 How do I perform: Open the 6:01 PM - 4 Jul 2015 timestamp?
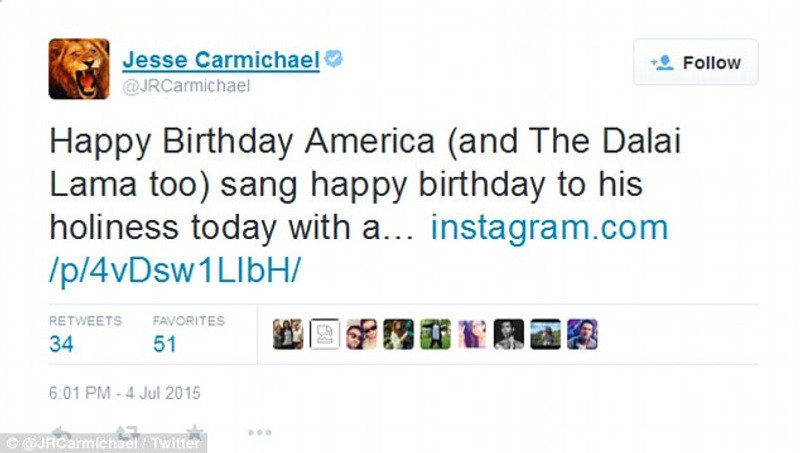125,393
